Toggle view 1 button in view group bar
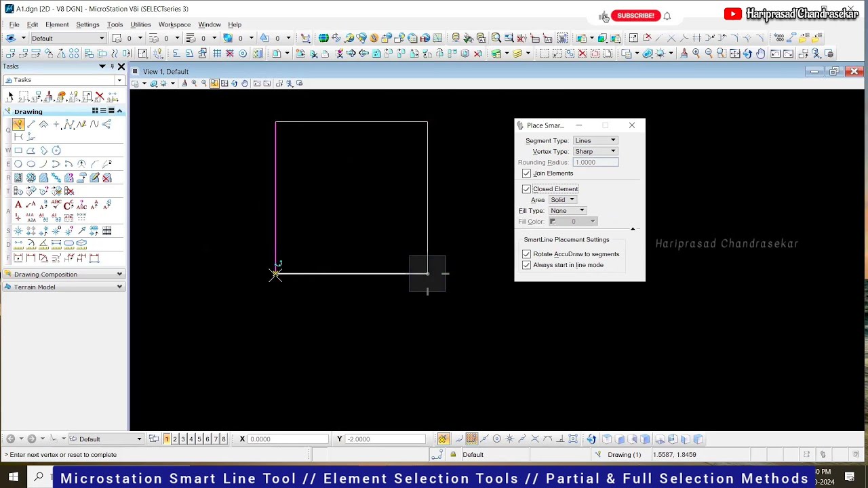 (167, 439)
